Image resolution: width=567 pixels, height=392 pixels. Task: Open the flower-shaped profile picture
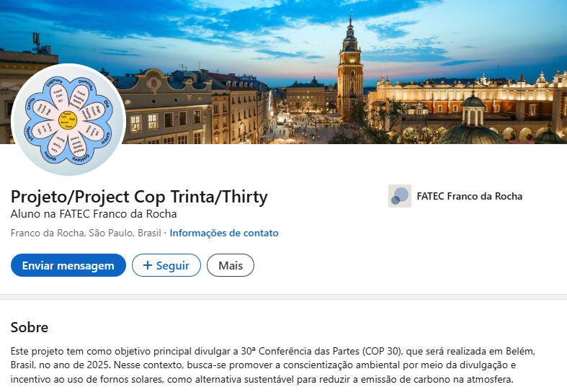tap(68, 120)
